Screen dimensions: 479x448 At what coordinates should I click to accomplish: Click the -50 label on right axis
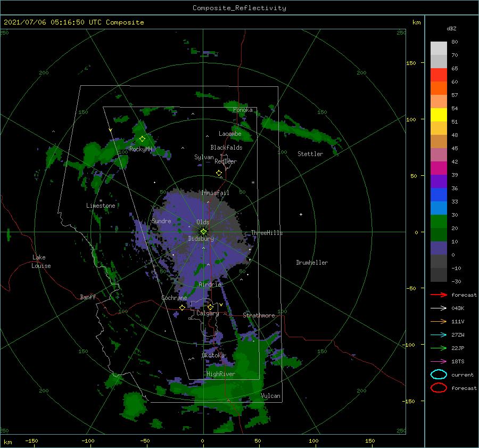pyautogui.click(x=412, y=288)
